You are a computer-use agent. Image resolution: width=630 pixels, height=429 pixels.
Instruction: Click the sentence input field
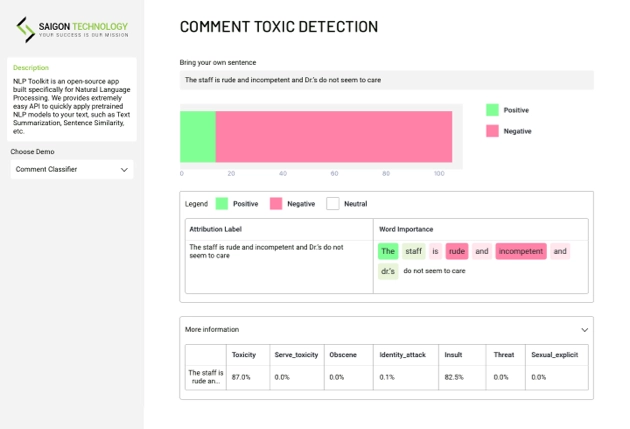tap(386, 79)
